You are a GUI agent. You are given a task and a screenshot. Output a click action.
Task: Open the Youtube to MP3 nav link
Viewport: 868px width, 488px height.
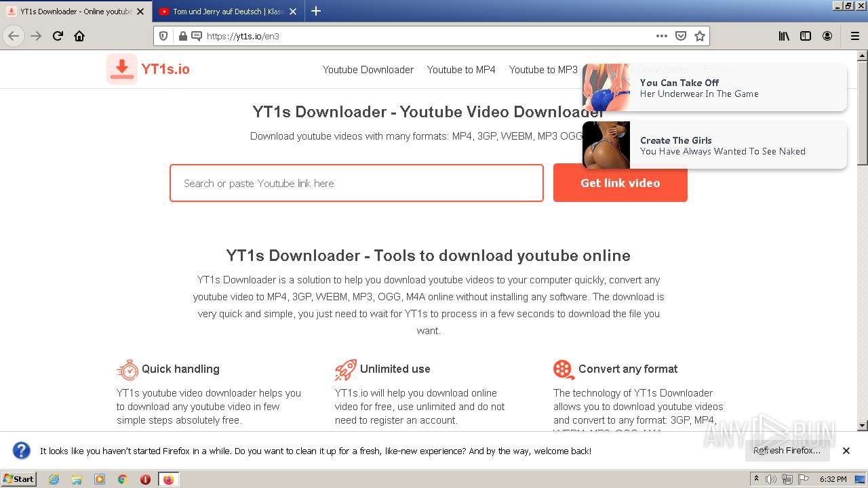pyautogui.click(x=543, y=70)
